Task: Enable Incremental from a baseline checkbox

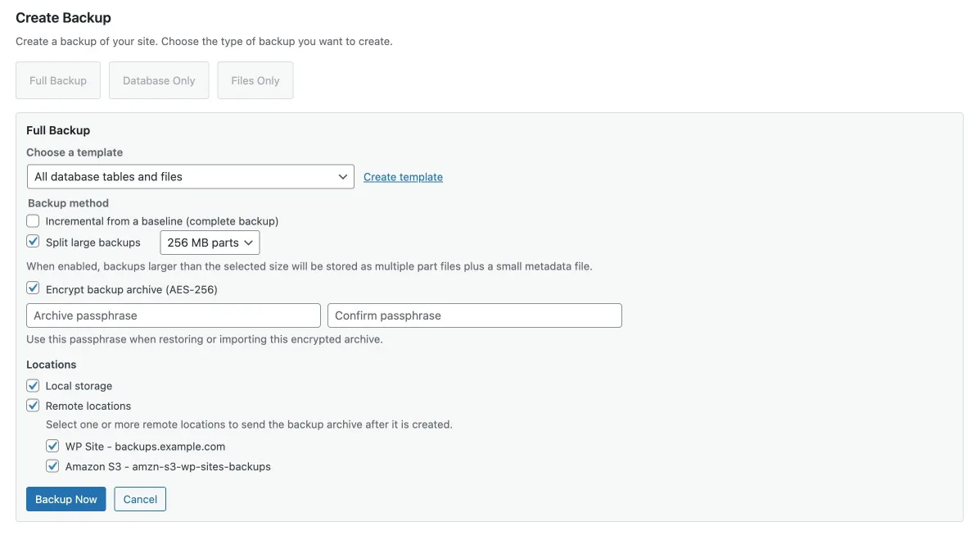Action: (33, 221)
